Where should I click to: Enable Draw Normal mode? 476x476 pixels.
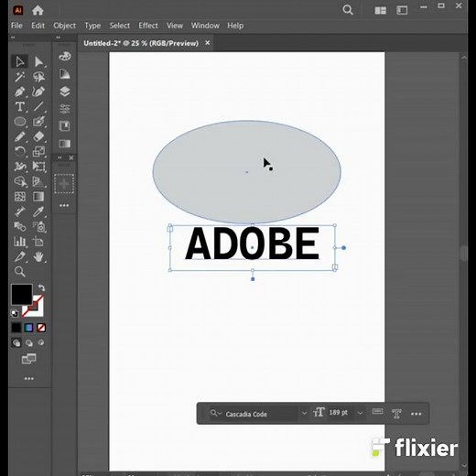pos(16,342)
